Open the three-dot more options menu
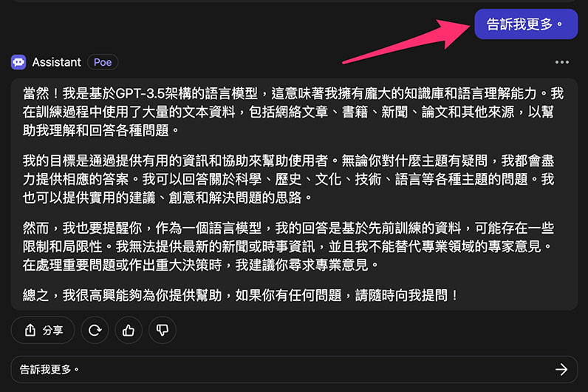This screenshot has width=588, height=392. coord(561,62)
